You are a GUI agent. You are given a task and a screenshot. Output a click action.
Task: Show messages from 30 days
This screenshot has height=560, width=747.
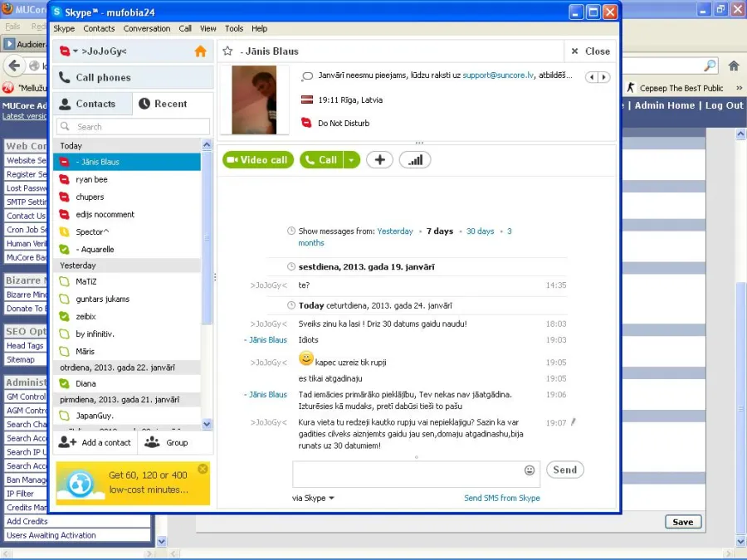481,231
